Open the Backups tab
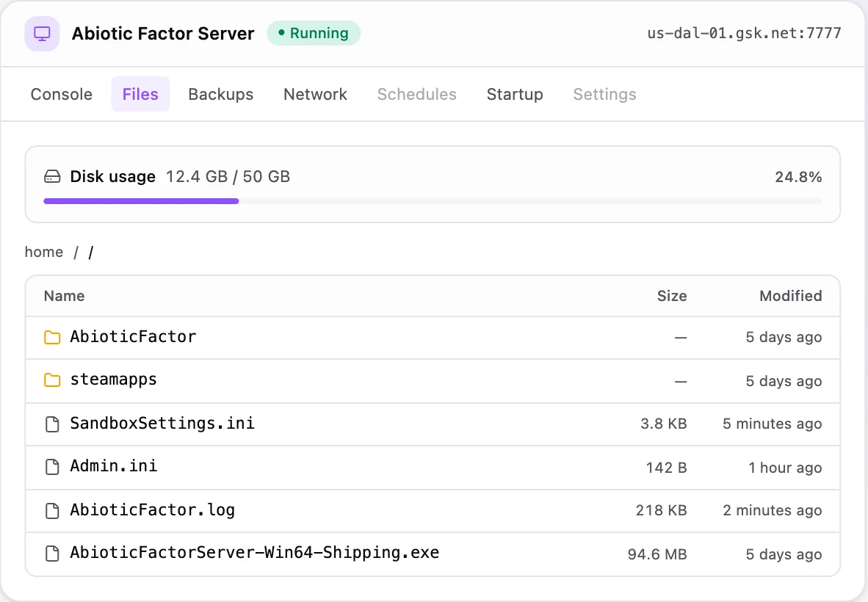 221,94
